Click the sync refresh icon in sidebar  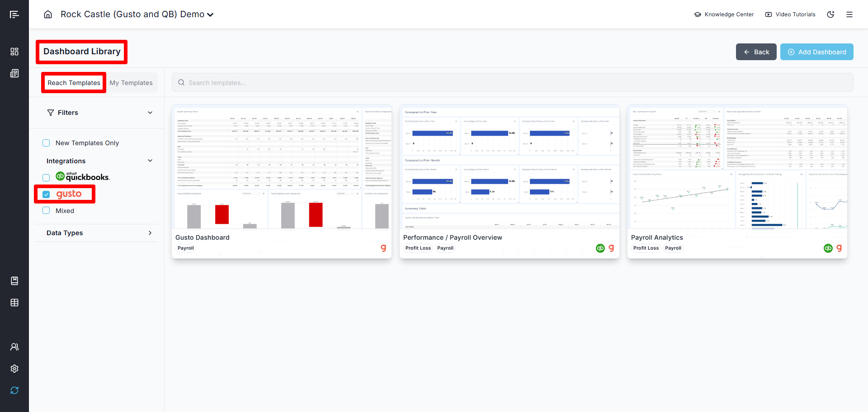pos(14,390)
